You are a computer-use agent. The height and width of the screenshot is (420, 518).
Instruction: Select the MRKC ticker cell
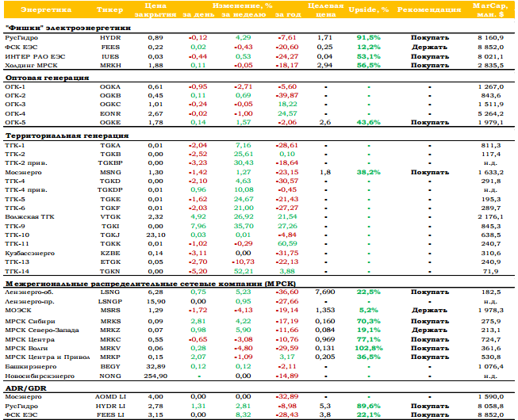[x=110, y=339]
